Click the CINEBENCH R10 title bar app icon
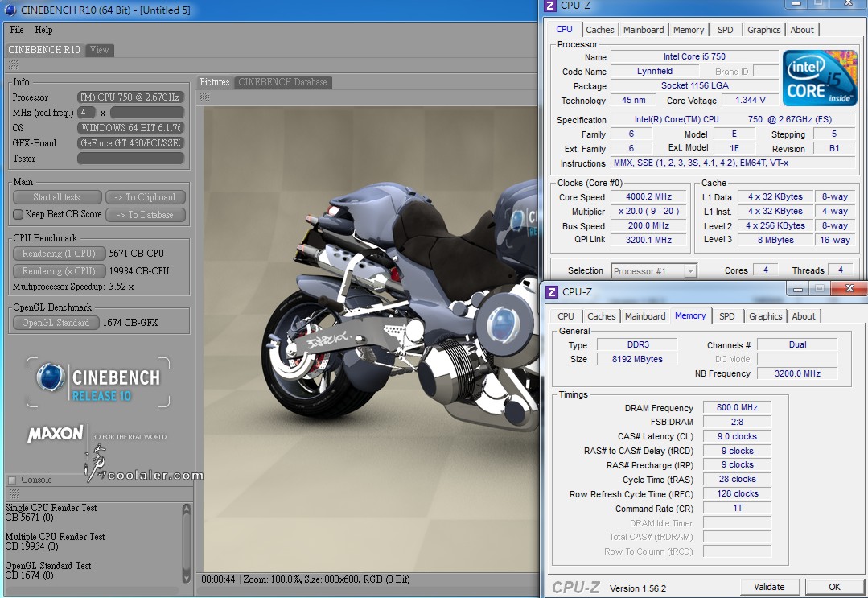The image size is (868, 598). pyautogui.click(x=10, y=10)
